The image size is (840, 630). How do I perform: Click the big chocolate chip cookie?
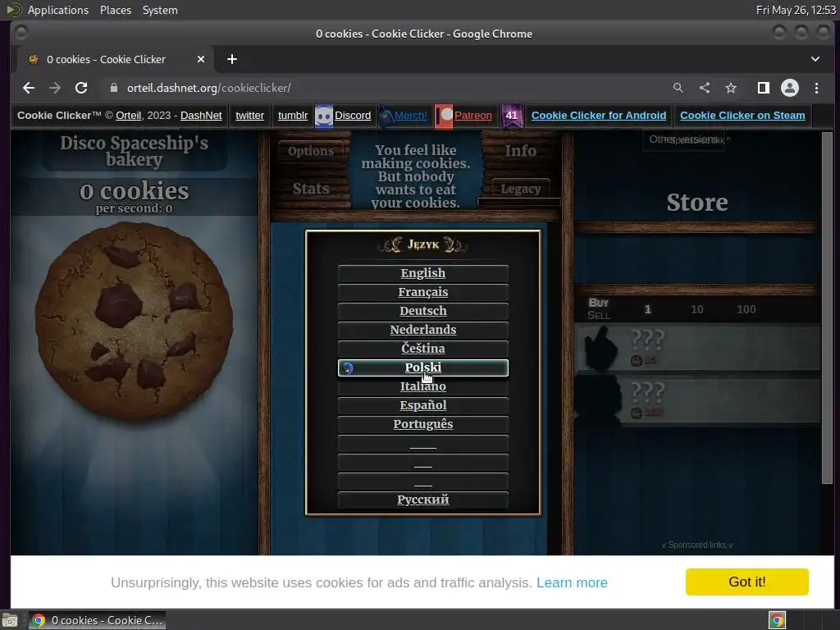(x=134, y=321)
